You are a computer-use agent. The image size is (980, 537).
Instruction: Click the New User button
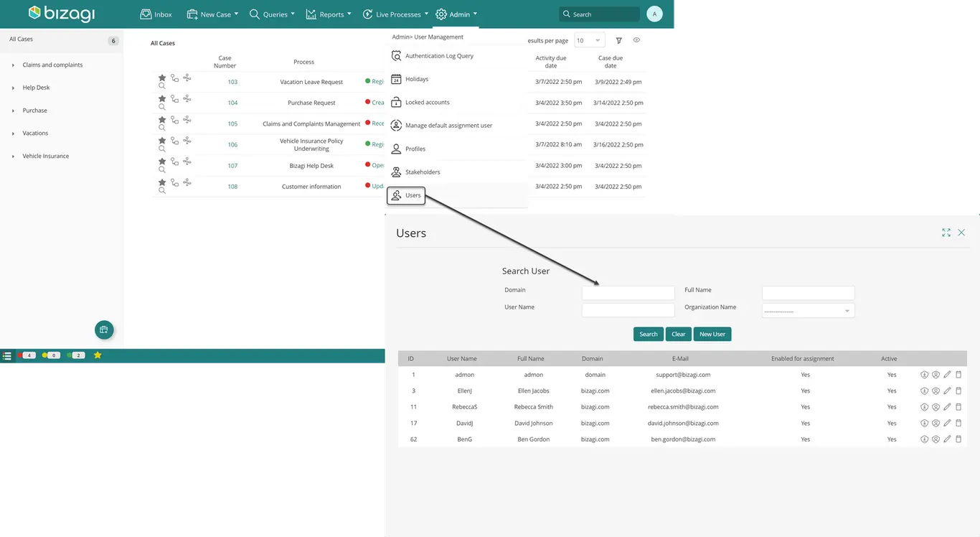pos(712,334)
